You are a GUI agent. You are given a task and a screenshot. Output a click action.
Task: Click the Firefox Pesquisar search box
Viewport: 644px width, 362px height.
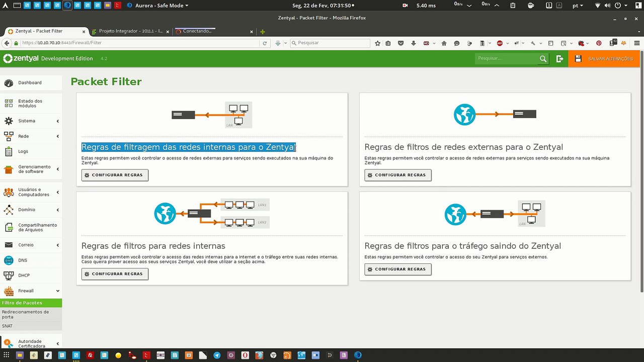coord(330,43)
